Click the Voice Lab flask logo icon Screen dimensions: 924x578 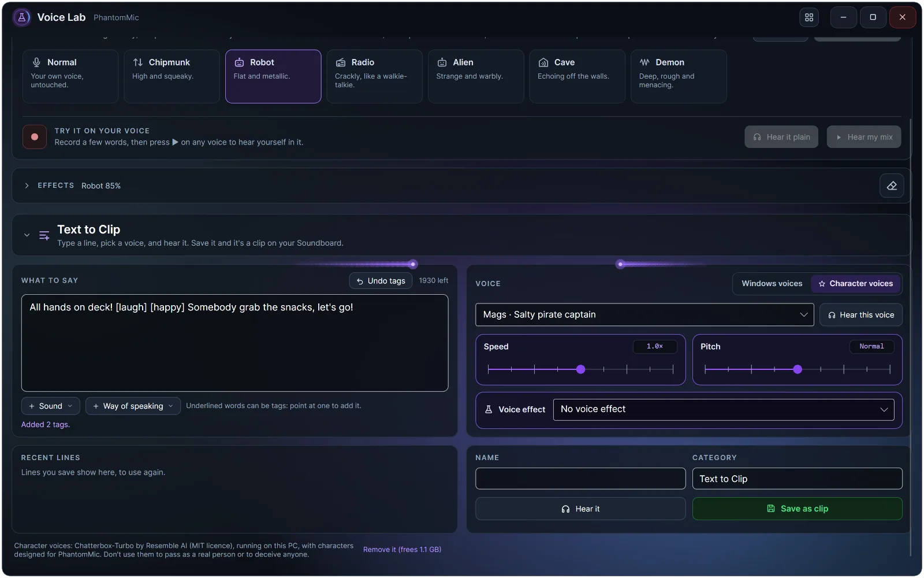click(22, 17)
